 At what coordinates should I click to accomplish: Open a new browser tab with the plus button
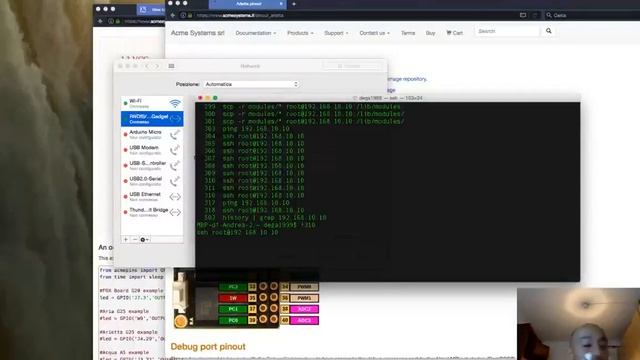[x=294, y=4]
